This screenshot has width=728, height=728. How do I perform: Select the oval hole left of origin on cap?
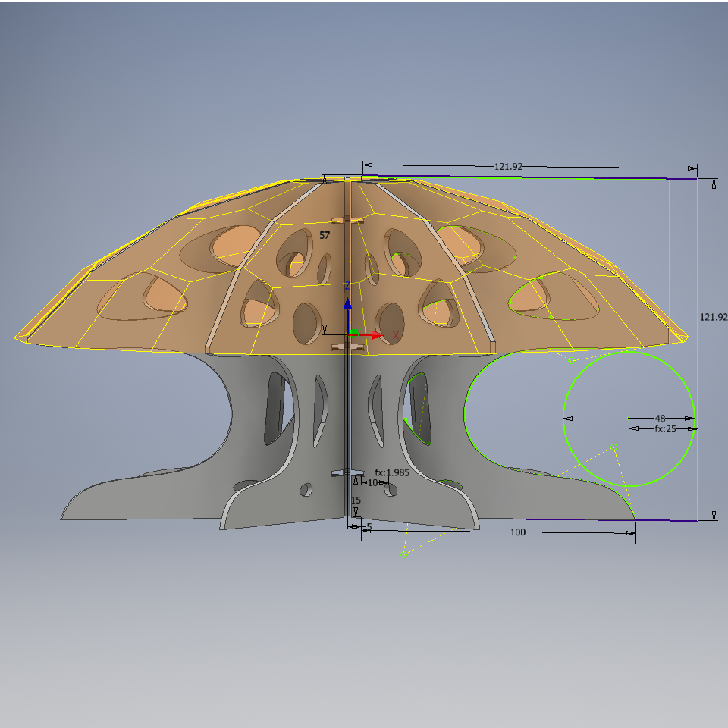pos(307,323)
